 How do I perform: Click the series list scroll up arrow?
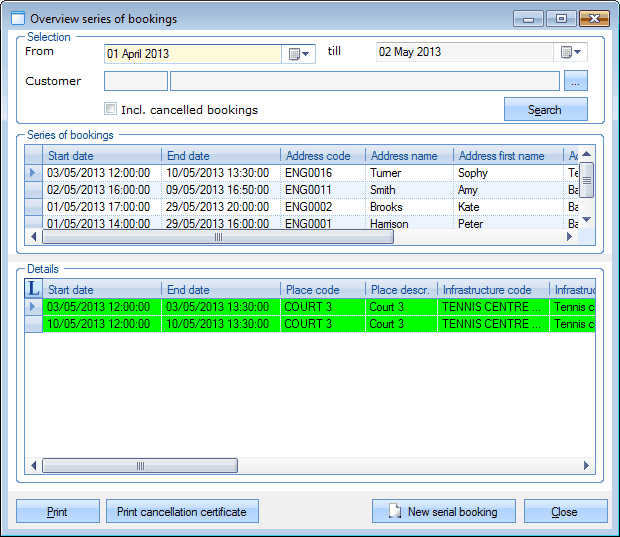tap(587, 154)
